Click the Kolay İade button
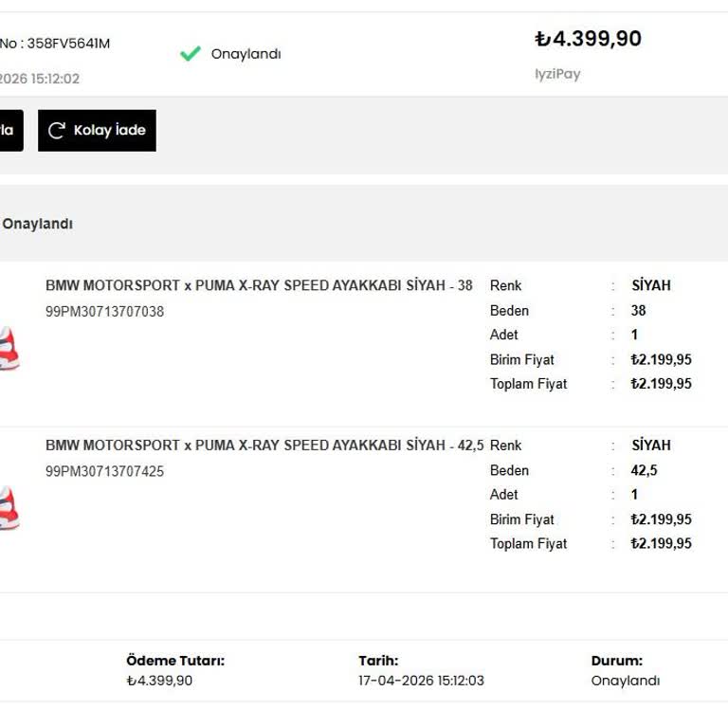The image size is (728, 728). pos(97,131)
